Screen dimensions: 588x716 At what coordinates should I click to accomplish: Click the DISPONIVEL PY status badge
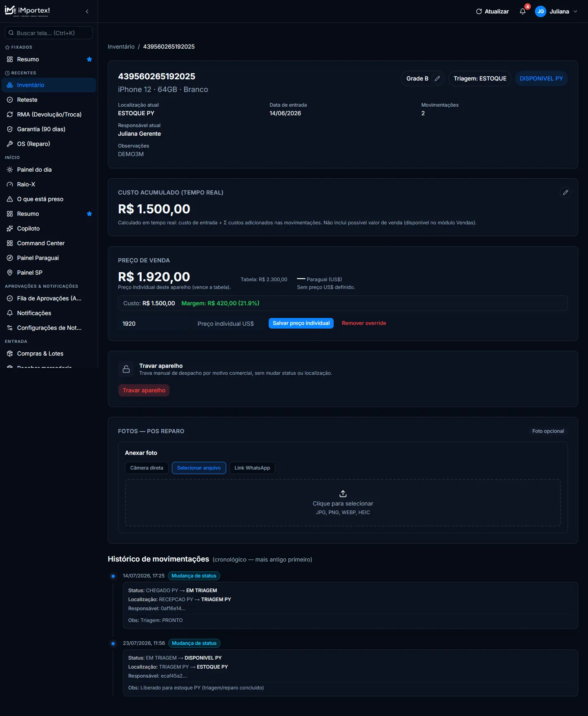click(x=541, y=78)
